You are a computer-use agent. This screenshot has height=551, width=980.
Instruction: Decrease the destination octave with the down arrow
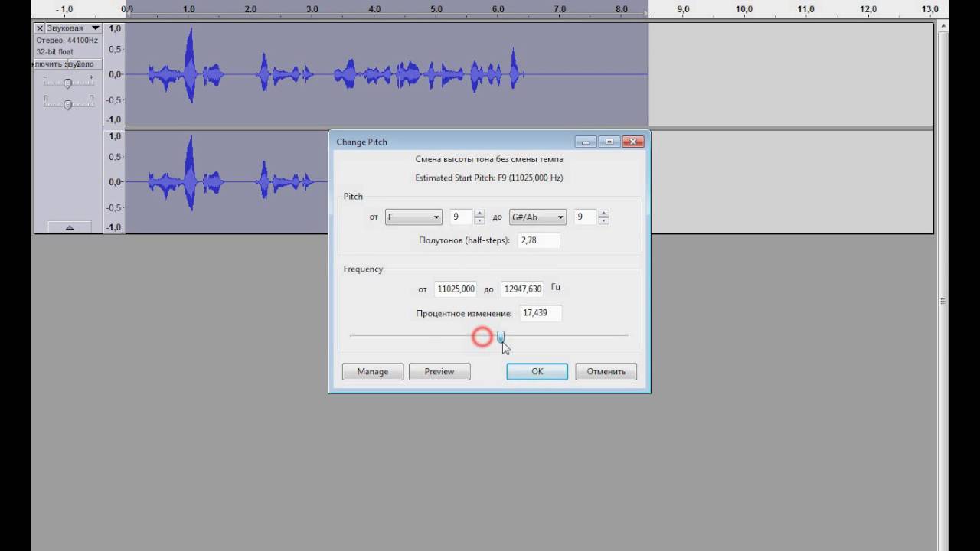(603, 221)
